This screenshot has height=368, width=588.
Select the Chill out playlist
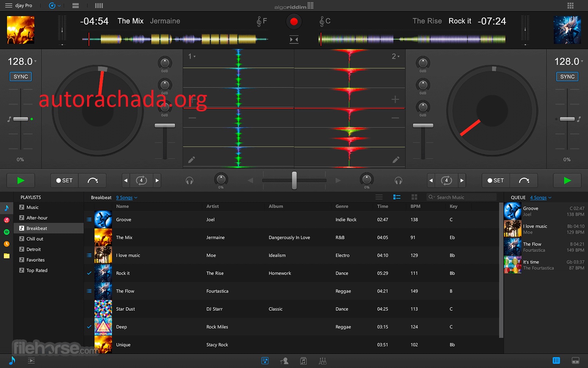tap(49, 239)
